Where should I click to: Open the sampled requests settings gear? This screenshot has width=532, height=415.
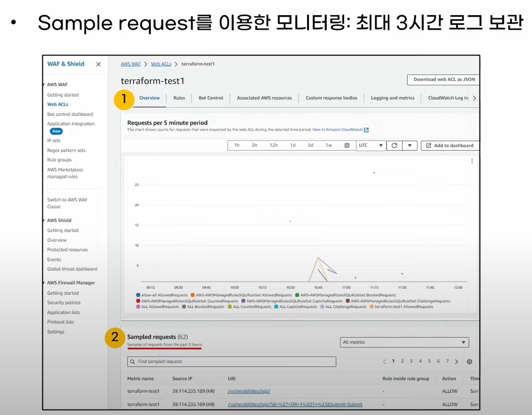click(469, 362)
